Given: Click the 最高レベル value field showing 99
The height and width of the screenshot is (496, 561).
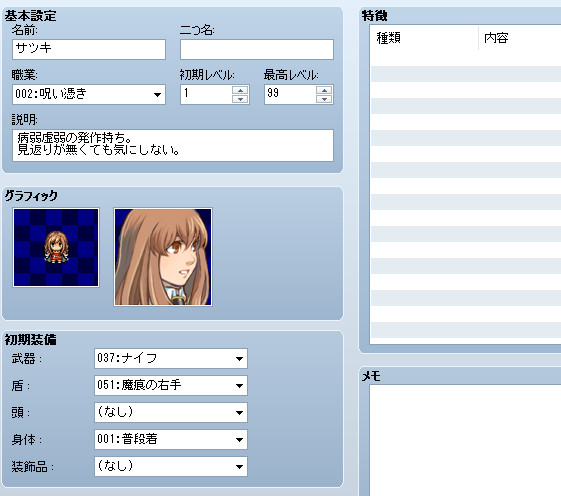Looking at the screenshot, I should pyautogui.click(x=290, y=94).
